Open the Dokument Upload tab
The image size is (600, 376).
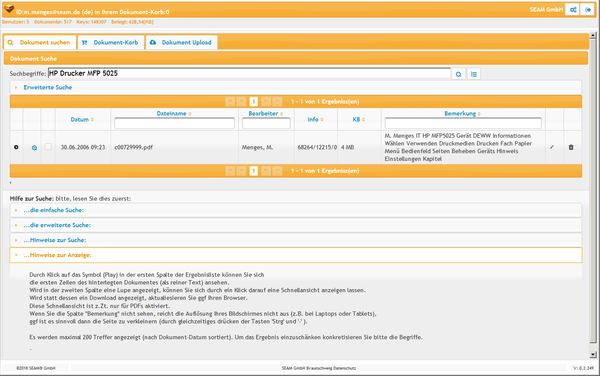coord(181,42)
